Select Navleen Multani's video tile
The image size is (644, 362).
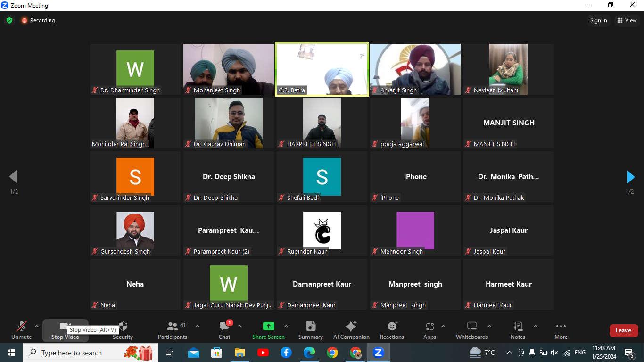pyautogui.click(x=509, y=69)
